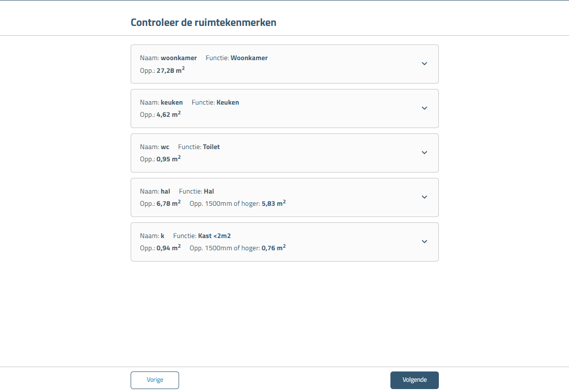Click the Opp. 1500mm of hoger value for hal

[237, 203]
